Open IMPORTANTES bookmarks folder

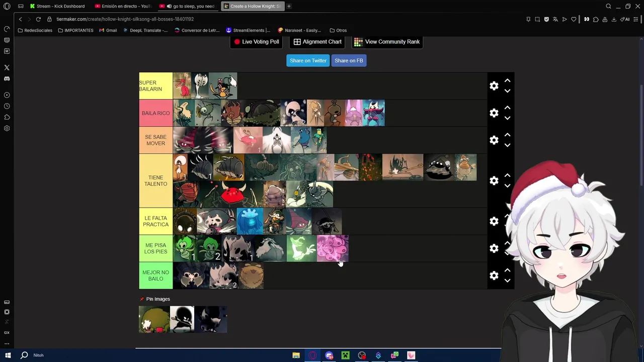coord(75,30)
